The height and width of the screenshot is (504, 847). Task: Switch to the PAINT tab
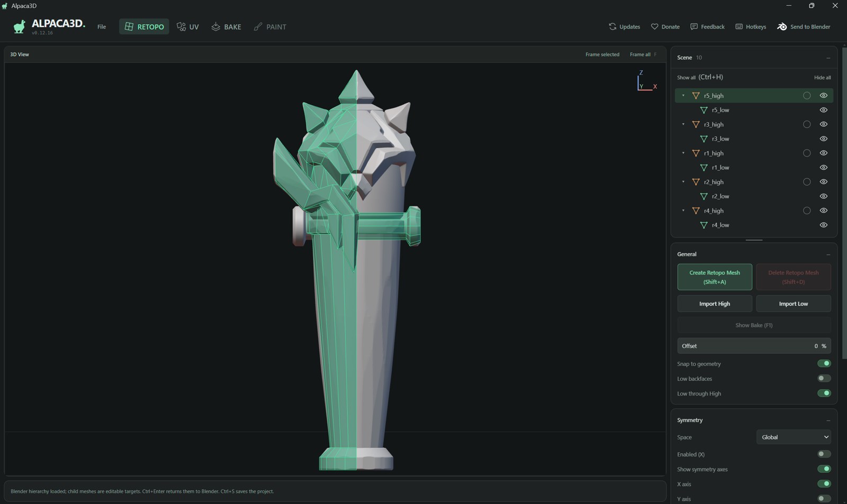(x=270, y=26)
